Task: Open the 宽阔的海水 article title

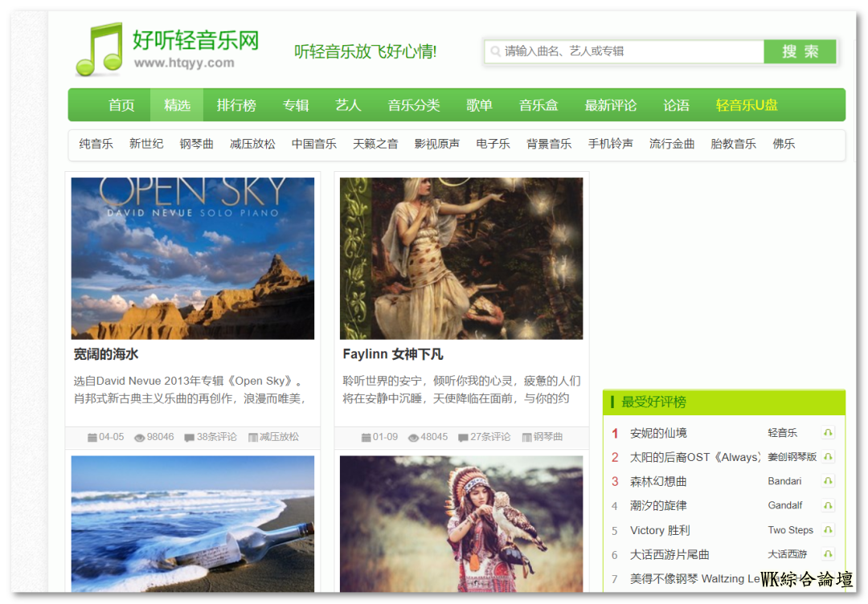Action: pyautogui.click(x=106, y=354)
